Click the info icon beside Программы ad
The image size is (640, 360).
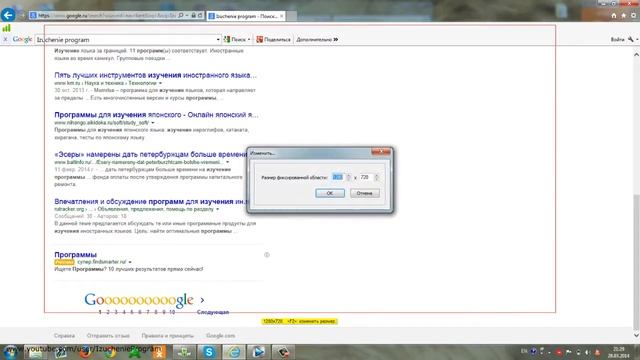coord(267,255)
